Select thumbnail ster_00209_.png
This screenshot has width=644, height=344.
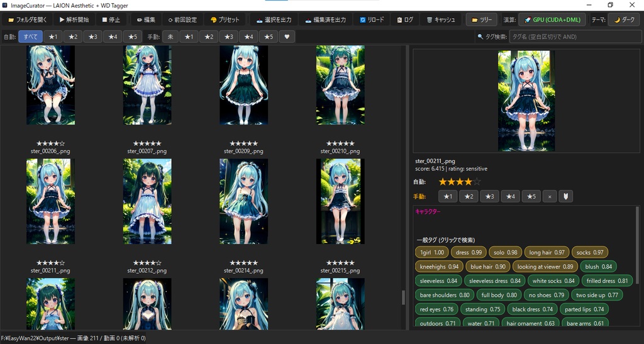(243, 85)
